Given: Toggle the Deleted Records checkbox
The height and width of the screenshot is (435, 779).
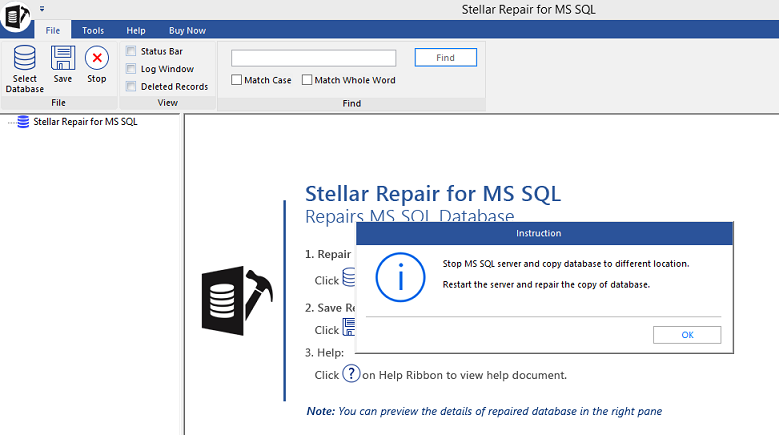Looking at the screenshot, I should tap(131, 86).
